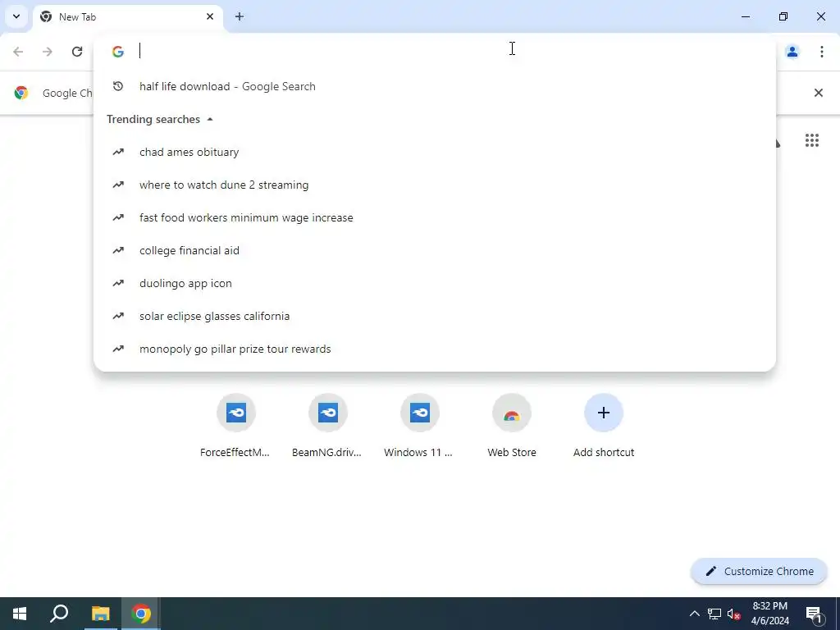The width and height of the screenshot is (840, 630).
Task: Select 'monopoly go pillar prize tour rewards'
Action: pyautogui.click(x=435, y=349)
